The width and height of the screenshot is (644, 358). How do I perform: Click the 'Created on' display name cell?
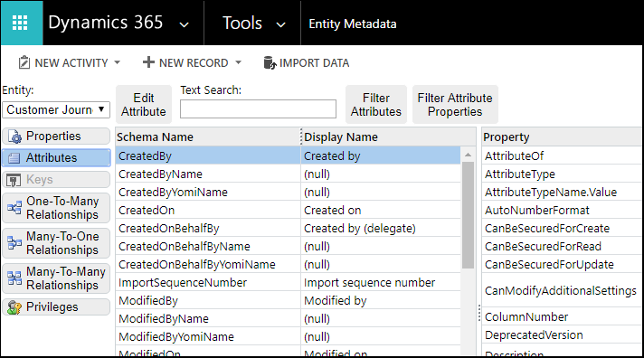click(381, 211)
